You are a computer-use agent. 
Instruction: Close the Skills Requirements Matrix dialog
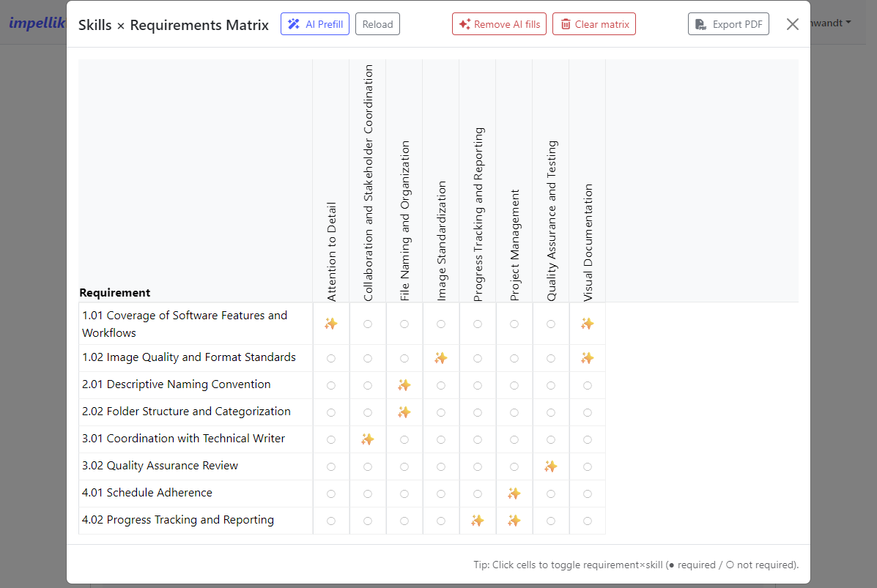tap(792, 24)
